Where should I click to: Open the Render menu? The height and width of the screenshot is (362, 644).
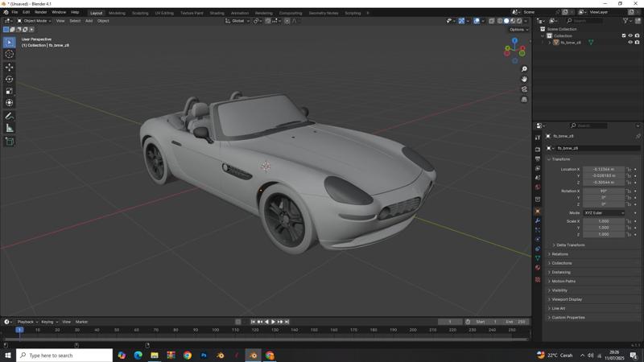coord(41,12)
